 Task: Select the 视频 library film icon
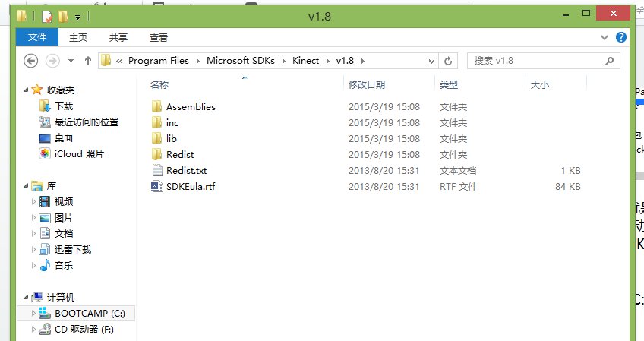point(45,202)
